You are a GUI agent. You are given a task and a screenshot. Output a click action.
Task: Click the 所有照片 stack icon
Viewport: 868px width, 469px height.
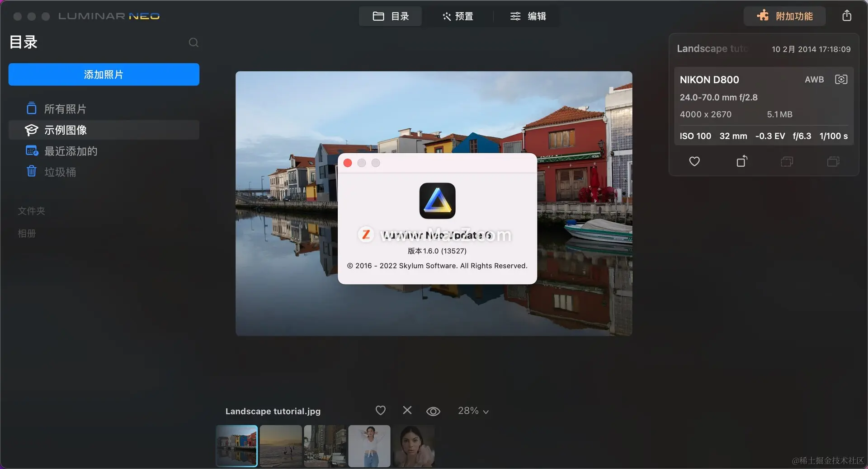(31, 108)
